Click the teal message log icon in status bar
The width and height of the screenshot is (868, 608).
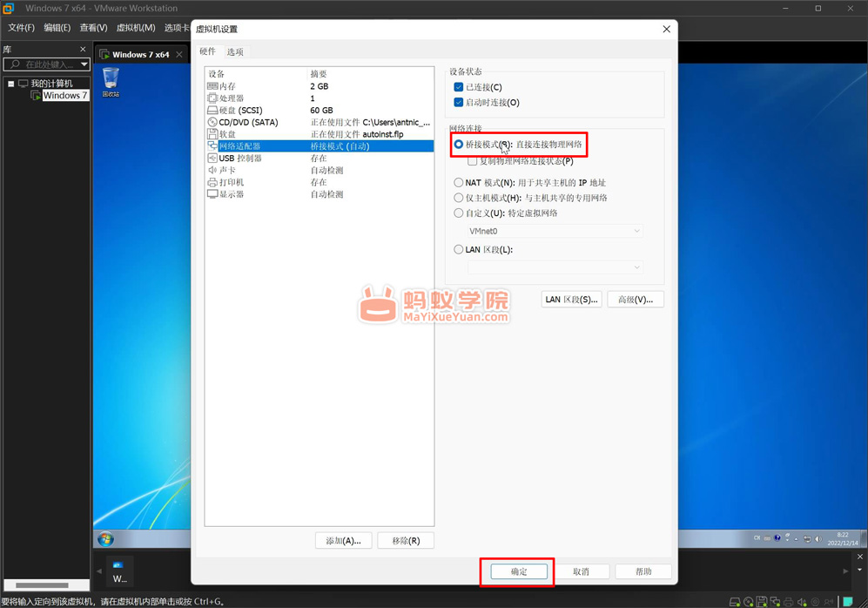[x=847, y=601]
